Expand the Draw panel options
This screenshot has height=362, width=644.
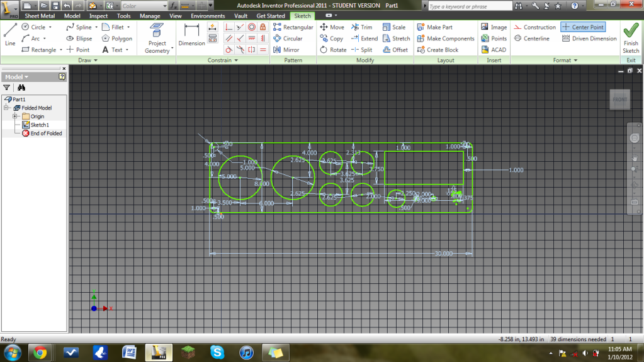coord(88,60)
